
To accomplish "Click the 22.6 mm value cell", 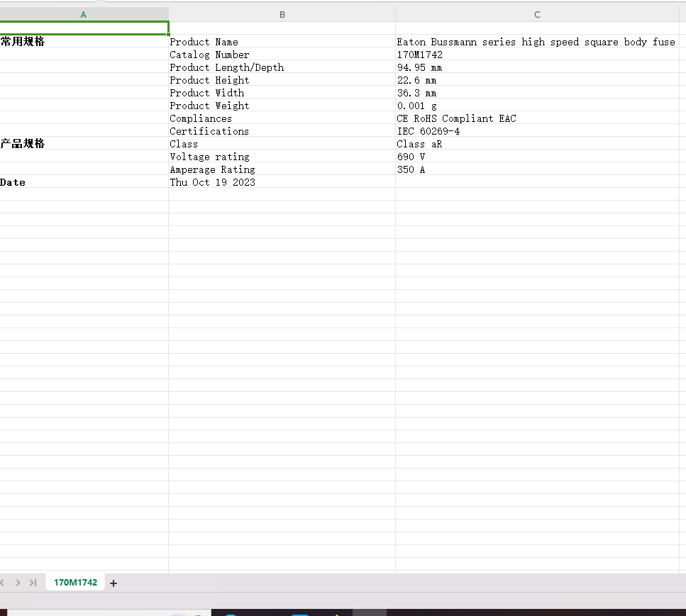I will tap(537, 79).
